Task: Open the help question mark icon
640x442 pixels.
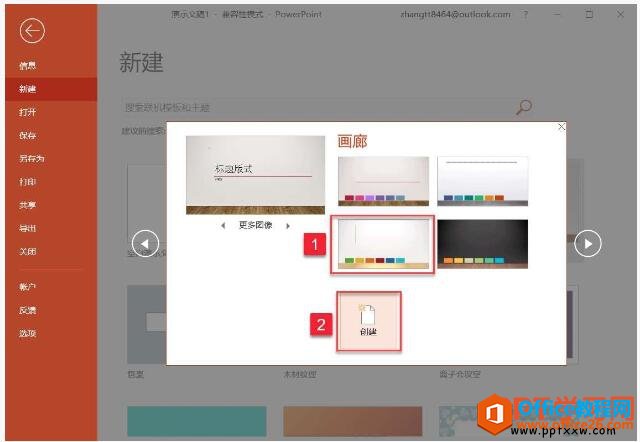Action: pyautogui.click(x=525, y=15)
